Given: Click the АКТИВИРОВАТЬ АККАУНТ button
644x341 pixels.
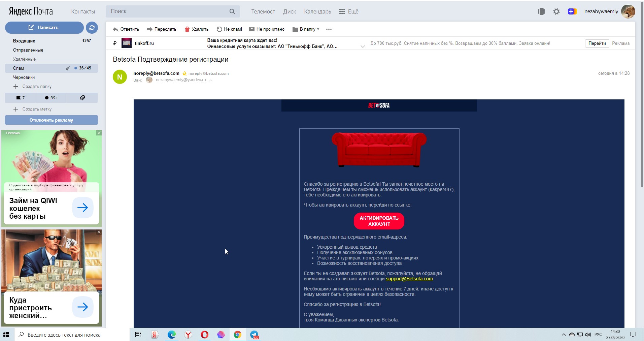Looking at the screenshot, I should click(x=379, y=221).
